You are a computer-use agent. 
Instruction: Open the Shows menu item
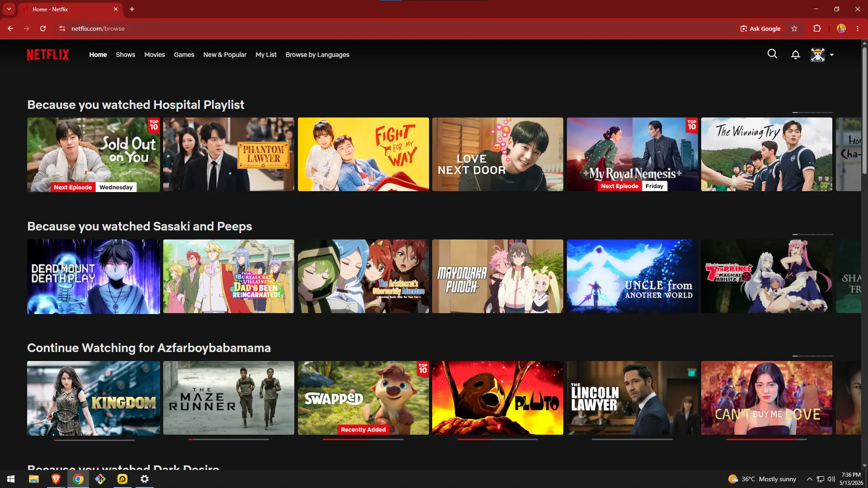pyautogui.click(x=125, y=55)
